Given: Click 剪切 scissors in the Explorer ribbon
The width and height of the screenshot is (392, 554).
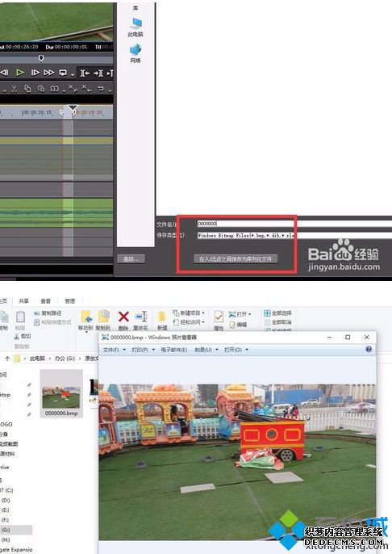Looking at the screenshot, I should point(23,336).
